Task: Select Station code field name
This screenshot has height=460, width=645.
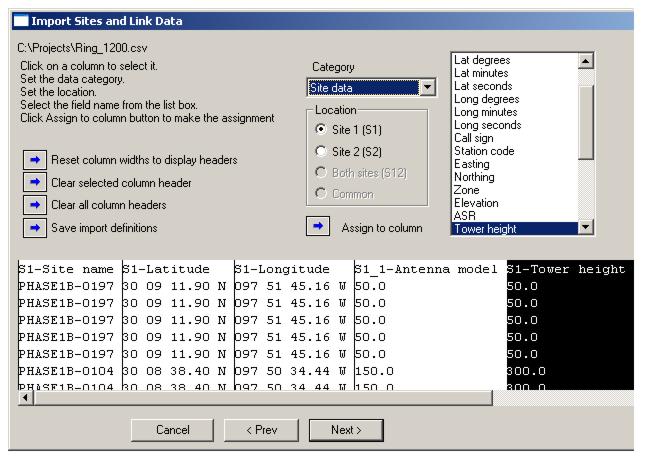Action: [x=484, y=151]
